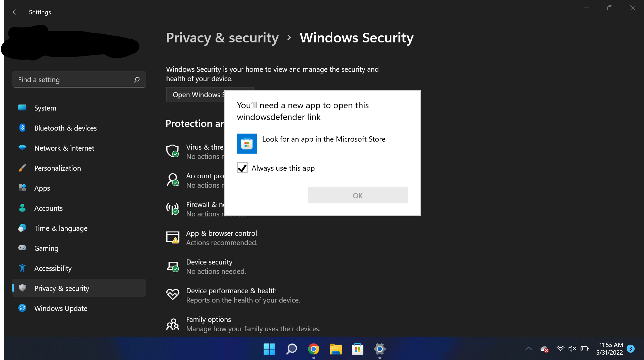Viewport: 644px width, 360px height.
Task: Click the Privacy shield icon in sidebar
Action: [22, 288]
